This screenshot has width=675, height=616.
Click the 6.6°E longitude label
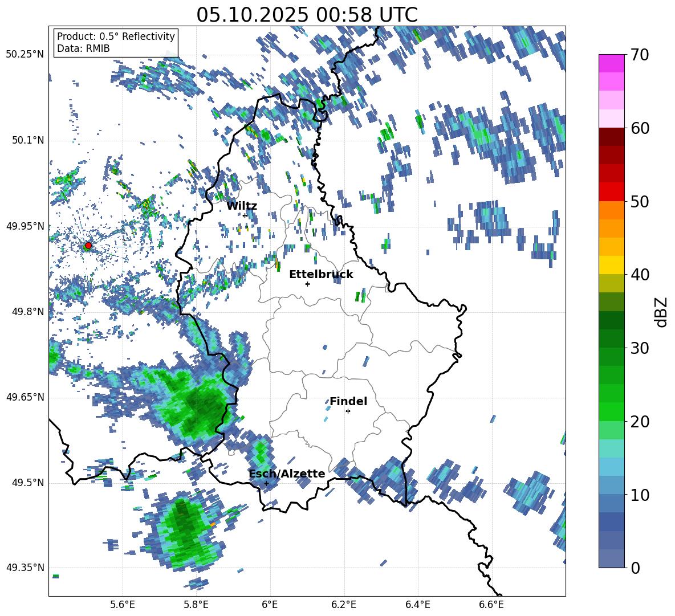[x=491, y=605]
